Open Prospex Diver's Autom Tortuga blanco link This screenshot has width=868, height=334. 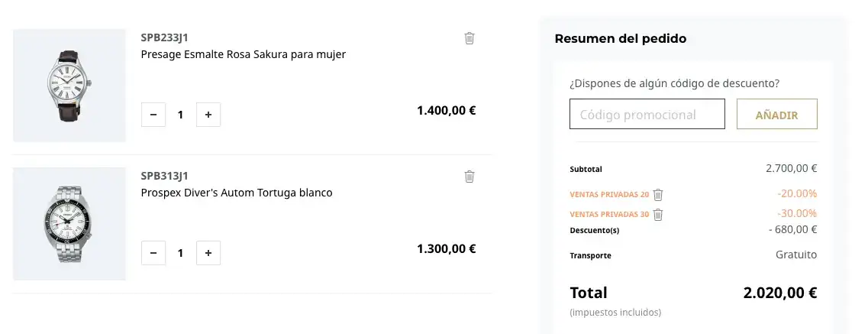237,193
